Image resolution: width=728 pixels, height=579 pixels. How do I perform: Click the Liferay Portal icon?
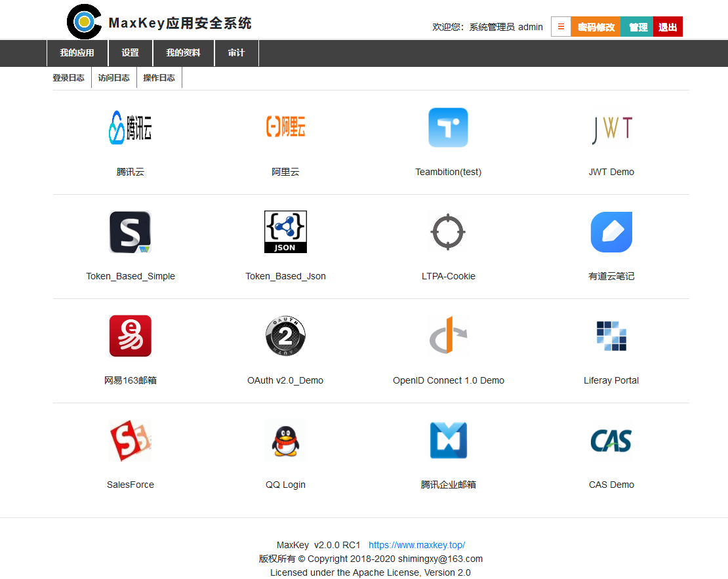pyautogui.click(x=611, y=336)
